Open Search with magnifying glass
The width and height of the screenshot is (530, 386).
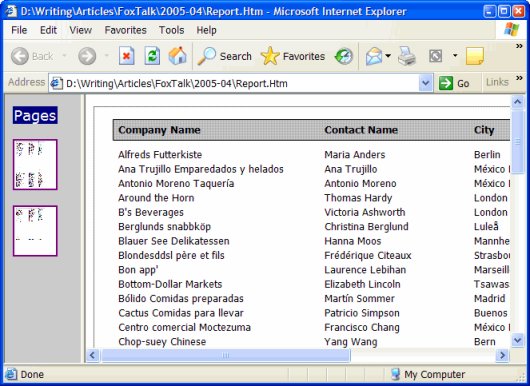224,56
